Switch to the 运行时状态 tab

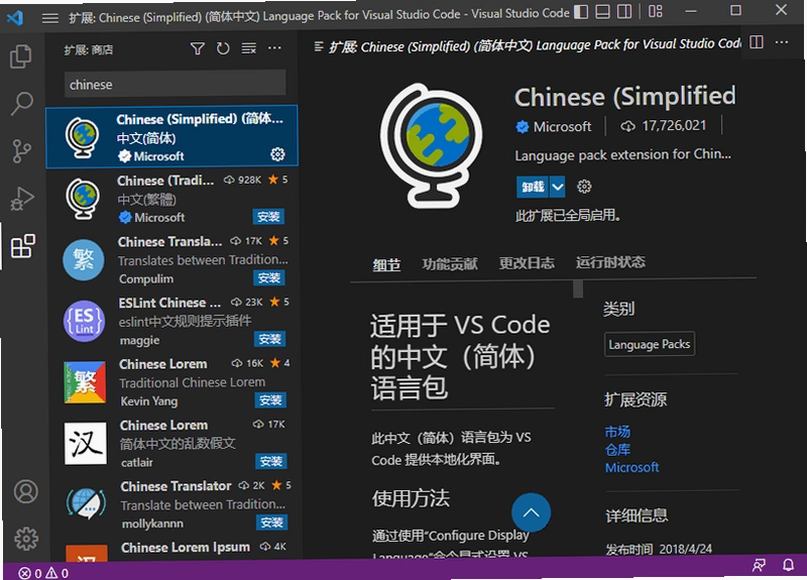tap(610, 262)
